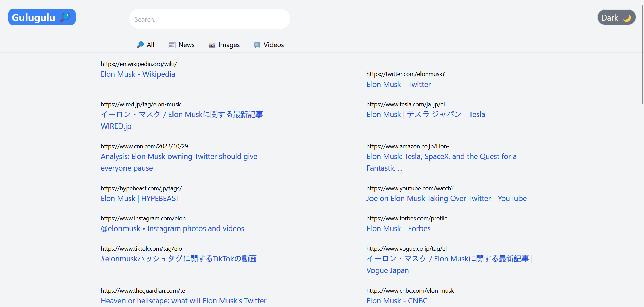Click the https://hypebeast.com/jp/tags/ URL text
This screenshot has width=644, height=307.
[x=141, y=188]
